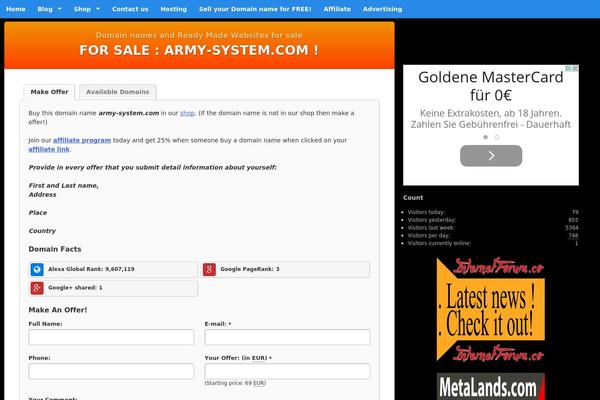Click the ad next-arrow button

coord(491,155)
